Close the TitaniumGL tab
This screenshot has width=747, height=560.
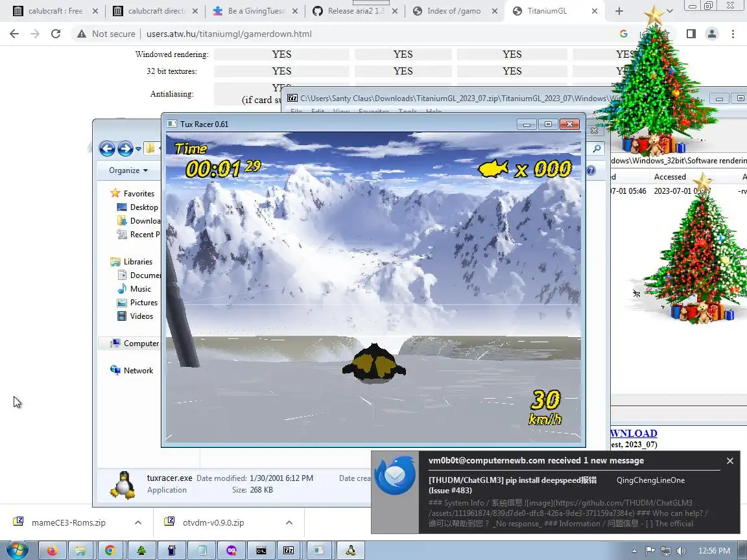[594, 11]
